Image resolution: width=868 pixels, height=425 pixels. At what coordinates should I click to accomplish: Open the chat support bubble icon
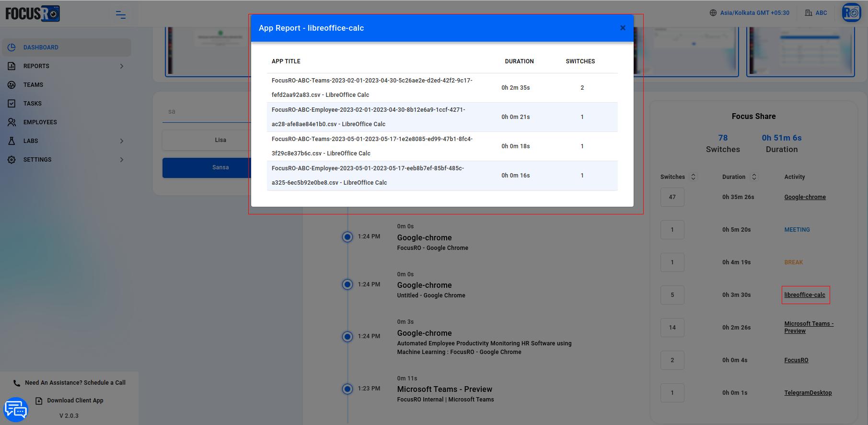coord(16,410)
